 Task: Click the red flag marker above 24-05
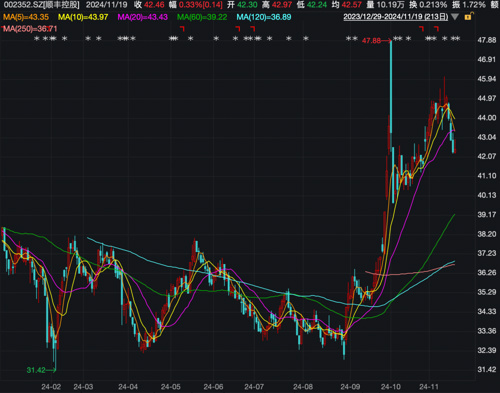182,29
